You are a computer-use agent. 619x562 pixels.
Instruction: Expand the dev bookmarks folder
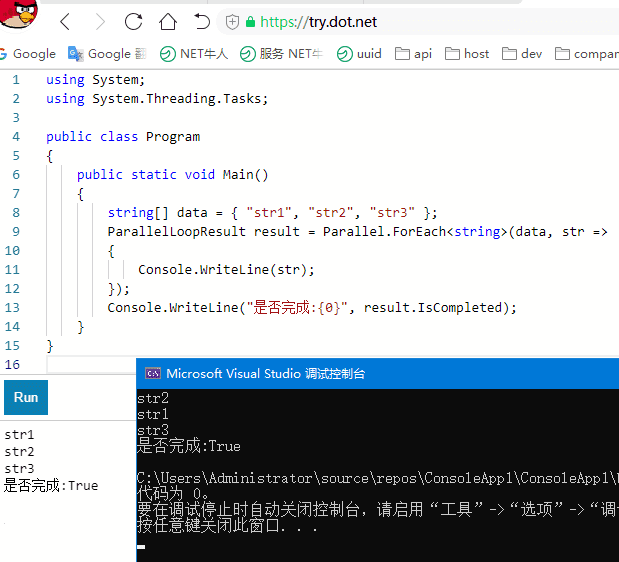pyautogui.click(x=521, y=54)
